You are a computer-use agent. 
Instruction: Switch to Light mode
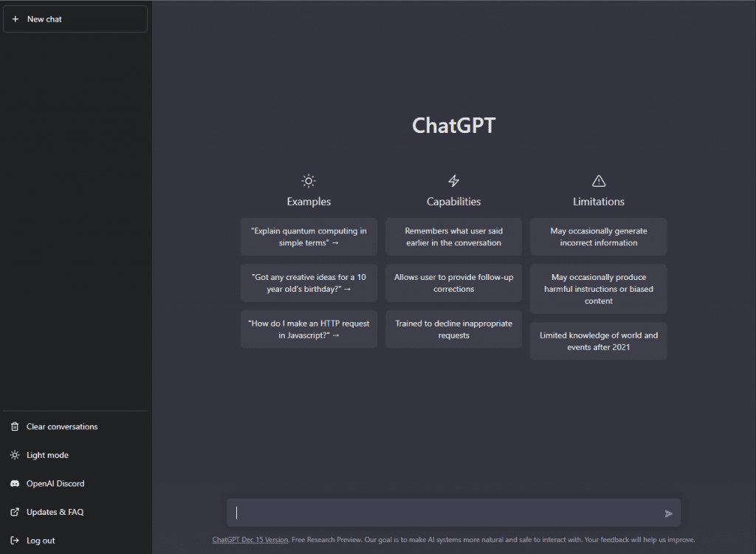click(75, 455)
